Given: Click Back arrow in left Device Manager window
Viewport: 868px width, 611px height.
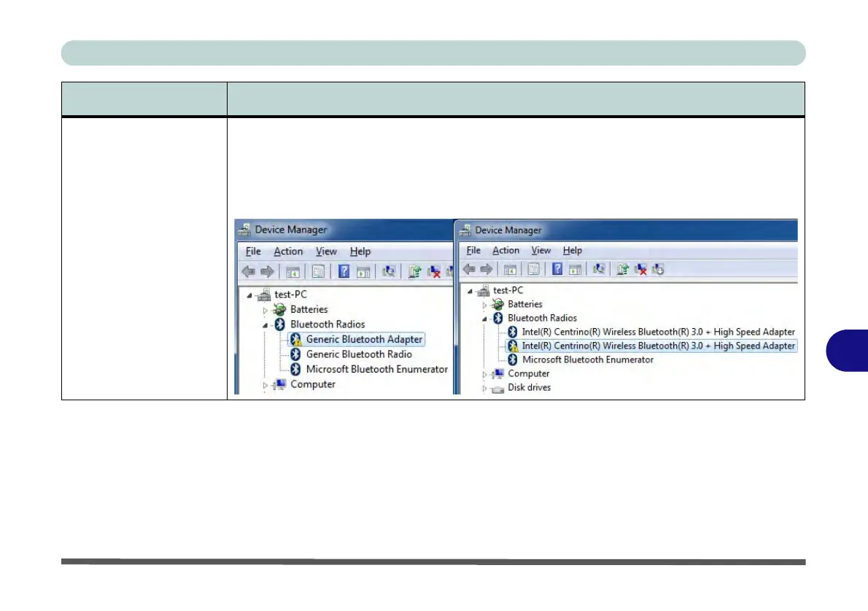Looking at the screenshot, I should pos(249,271).
